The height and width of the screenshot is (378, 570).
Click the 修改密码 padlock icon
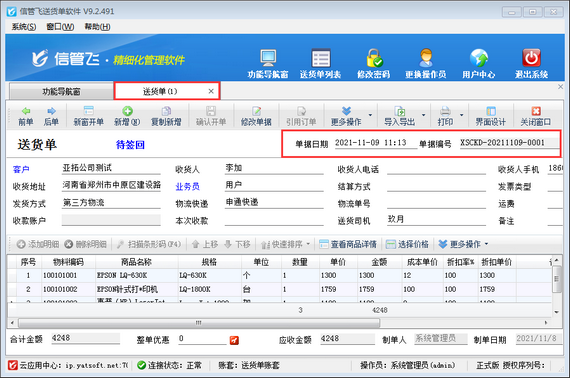(374, 58)
